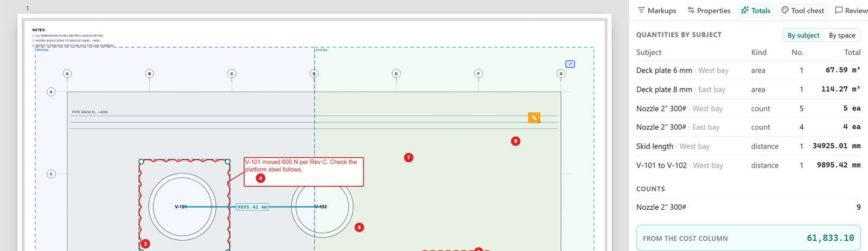Select red count marker number 6
868x251 pixels.
tap(359, 228)
